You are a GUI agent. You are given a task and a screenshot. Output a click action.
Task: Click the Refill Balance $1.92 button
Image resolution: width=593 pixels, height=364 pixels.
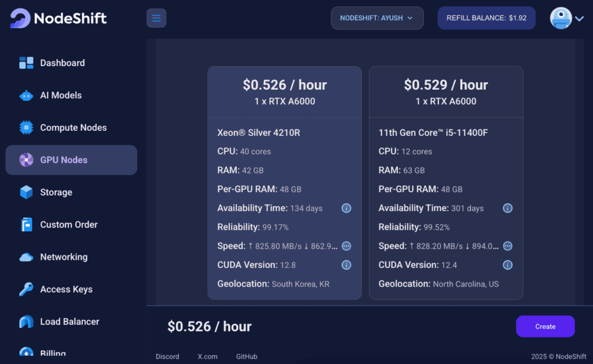click(486, 18)
